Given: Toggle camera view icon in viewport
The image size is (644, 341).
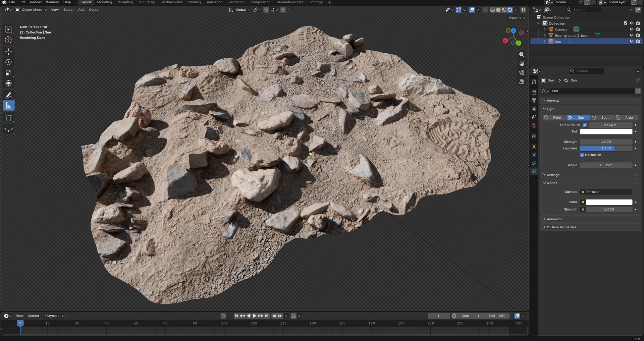Looking at the screenshot, I should (x=522, y=72).
